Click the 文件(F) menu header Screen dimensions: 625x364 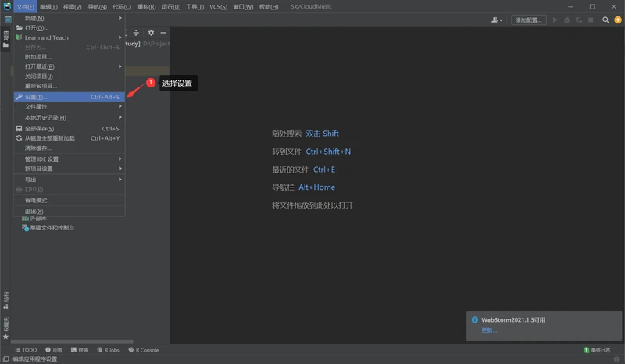click(x=26, y=7)
